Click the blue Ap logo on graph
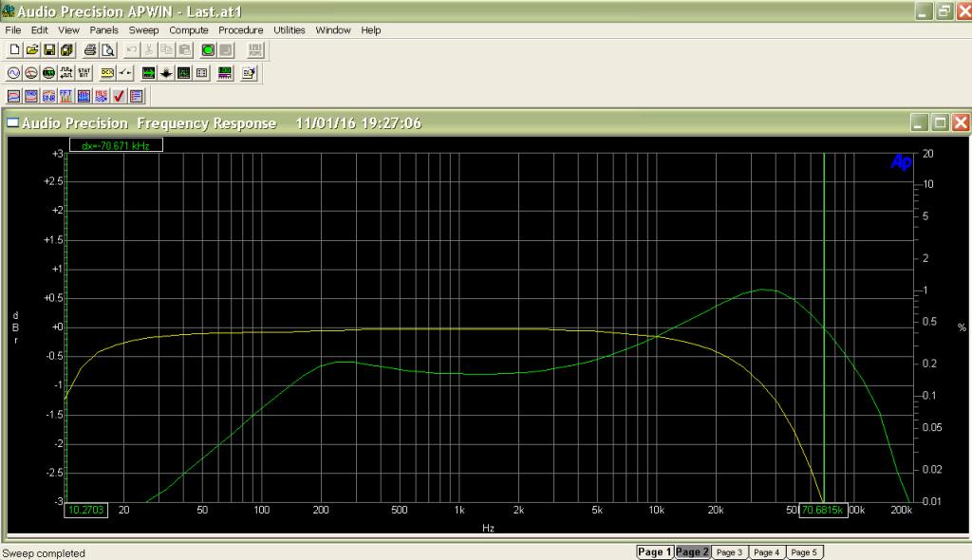This screenshot has height=560, width=972. [901, 162]
